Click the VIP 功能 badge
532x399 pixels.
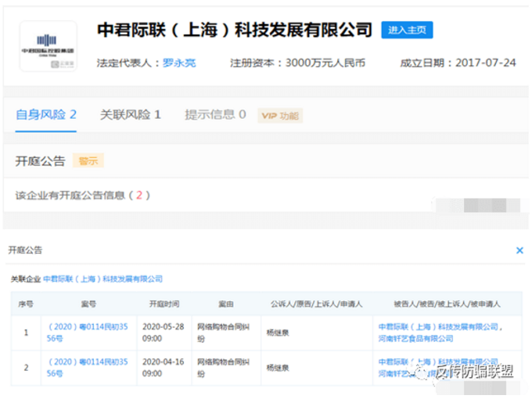click(x=280, y=116)
